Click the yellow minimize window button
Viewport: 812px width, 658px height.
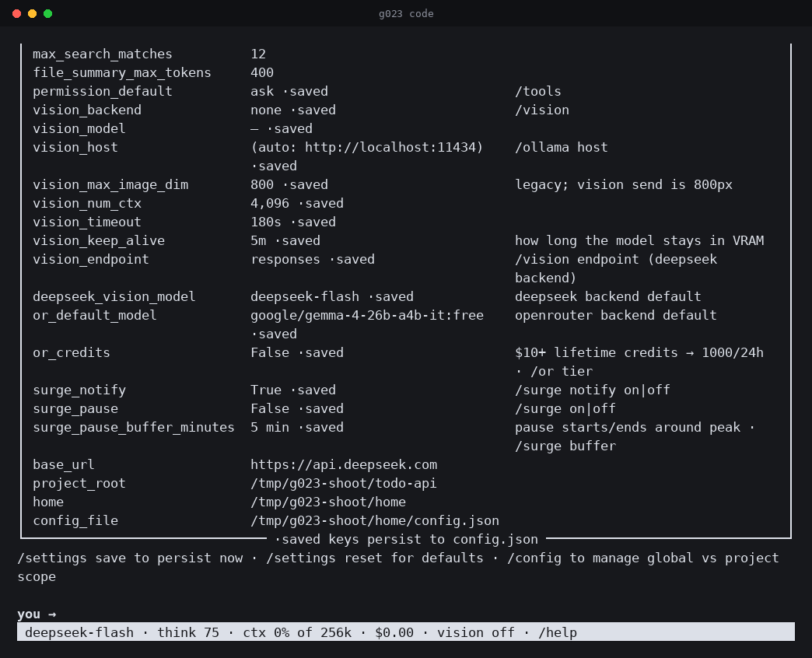[x=32, y=13]
